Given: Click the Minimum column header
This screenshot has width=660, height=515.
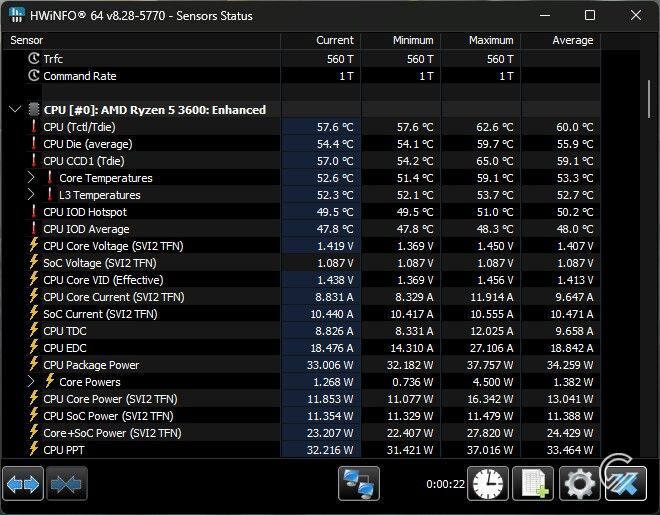Looking at the screenshot, I should (400, 40).
